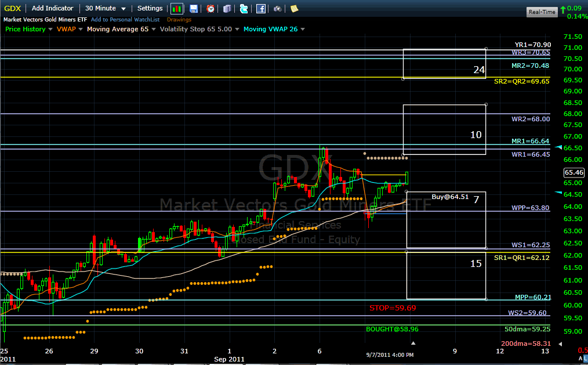Set an alert with the alarm clock icon
The image size is (588, 365).
(x=210, y=9)
